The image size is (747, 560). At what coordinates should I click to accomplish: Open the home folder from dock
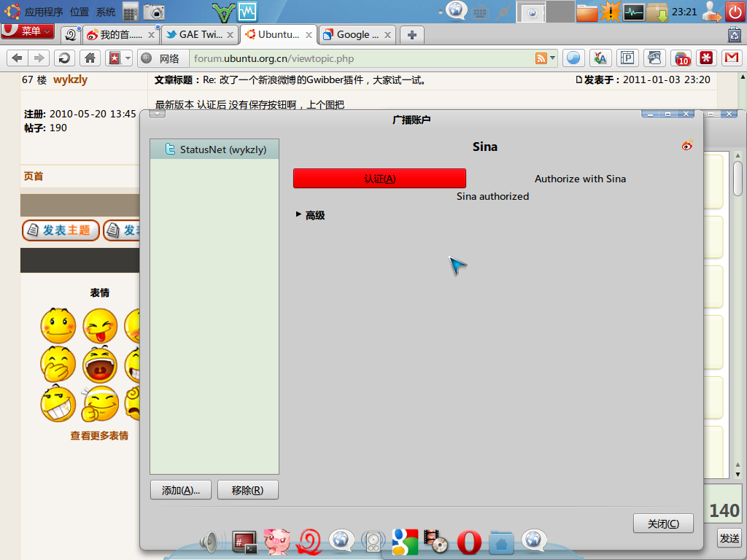(x=501, y=542)
